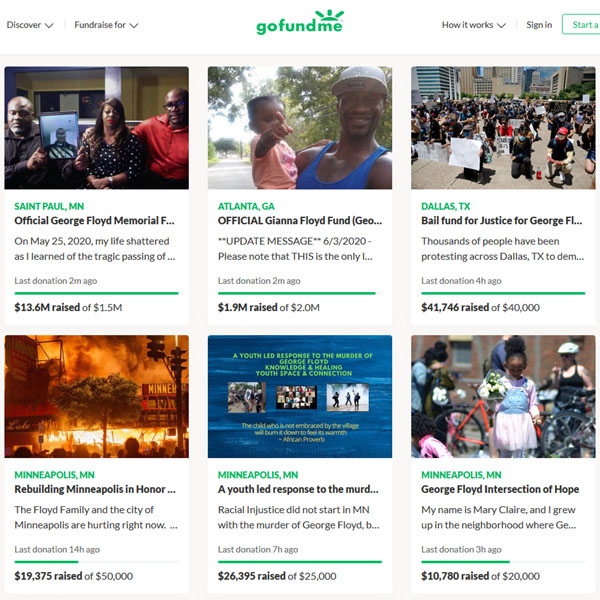The width and height of the screenshot is (600, 600).
Task: Click the Start a GoFundMe button
Action: 581,24
